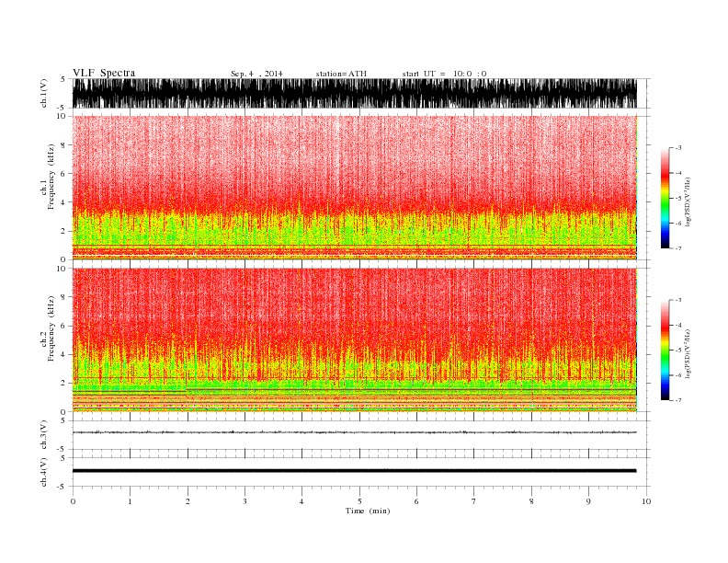The width and height of the screenshot is (728, 563).
Task: Click the "0" time axis tick label
Action: coord(73,501)
